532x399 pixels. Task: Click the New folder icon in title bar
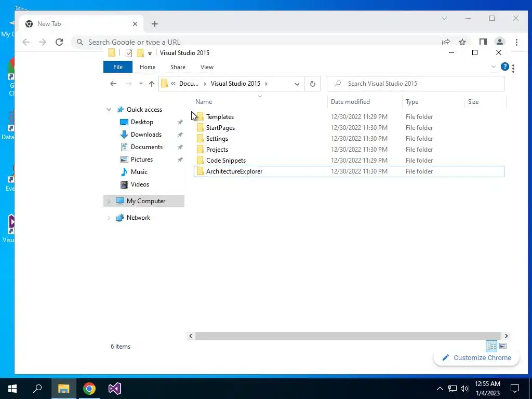click(x=140, y=53)
